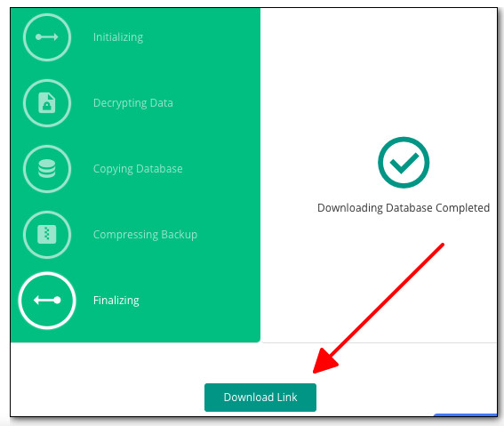Select the Compressing Backup step label
Viewport: 504px width, 426px height.
point(145,235)
